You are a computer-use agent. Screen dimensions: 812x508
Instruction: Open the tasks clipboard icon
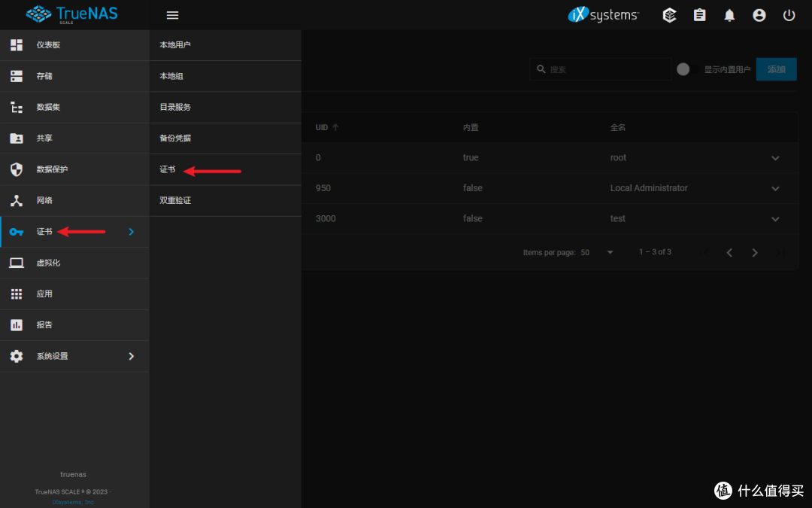point(700,15)
